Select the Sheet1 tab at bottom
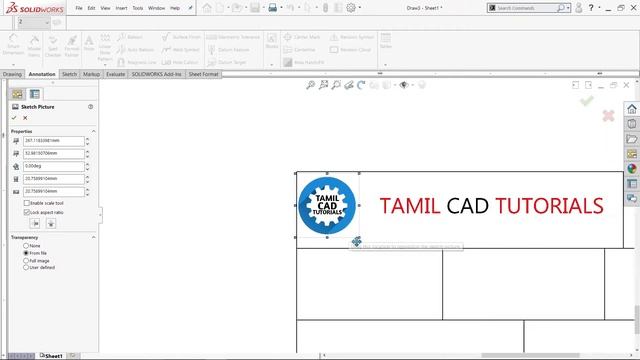Screen dimensions: 640x360 pyautogui.click(x=51, y=356)
